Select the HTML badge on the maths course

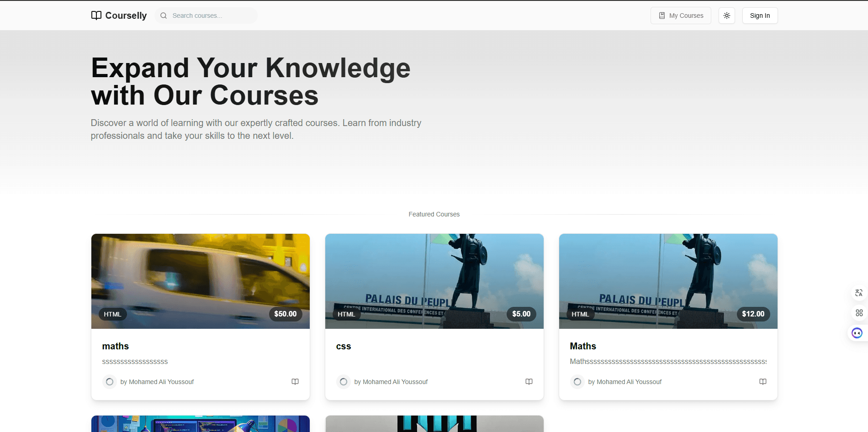coord(112,314)
